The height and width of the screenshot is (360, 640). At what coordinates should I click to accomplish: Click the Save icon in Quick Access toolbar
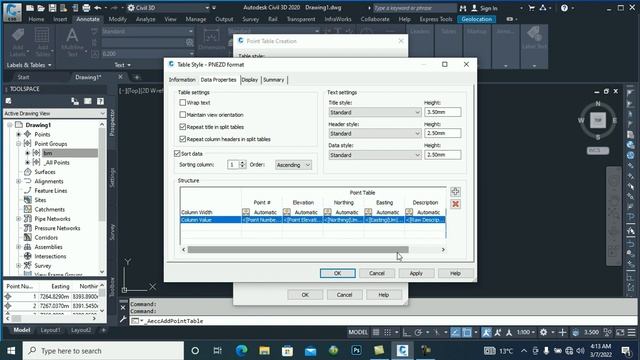point(52,7)
